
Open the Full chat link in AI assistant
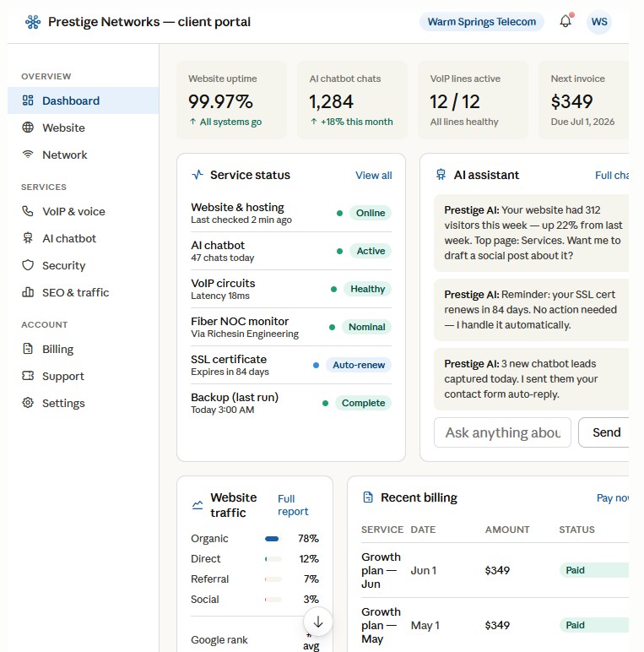[612, 175]
